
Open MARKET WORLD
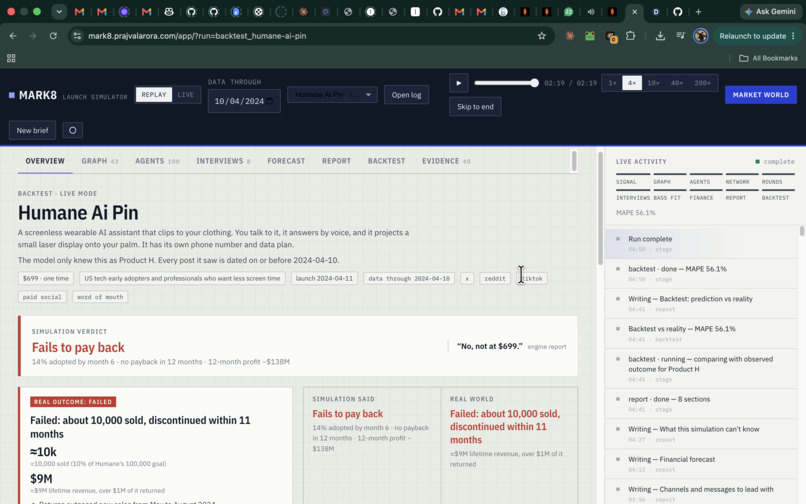coord(761,95)
